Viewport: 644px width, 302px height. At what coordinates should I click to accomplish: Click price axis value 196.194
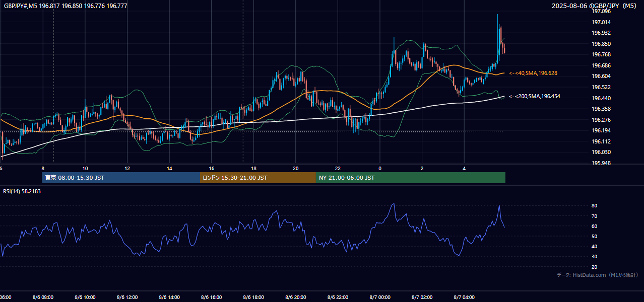601,130
